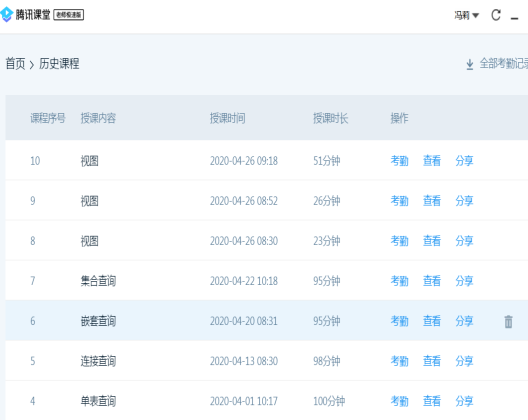This screenshot has width=528, height=420.
Task: Click 查看 for 嵌套查询 course
Action: (x=432, y=321)
